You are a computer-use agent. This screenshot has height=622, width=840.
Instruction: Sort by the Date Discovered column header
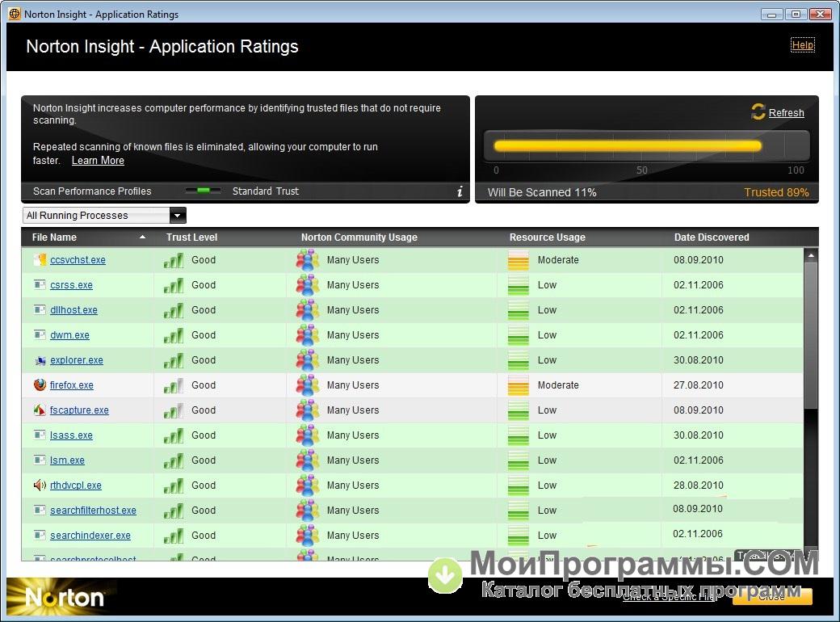[x=712, y=237]
